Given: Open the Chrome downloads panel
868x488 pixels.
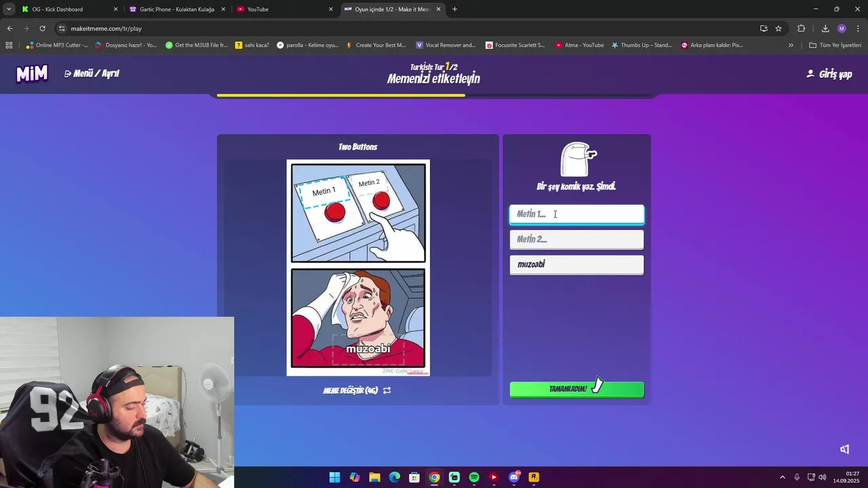Looking at the screenshot, I should pyautogui.click(x=825, y=28).
